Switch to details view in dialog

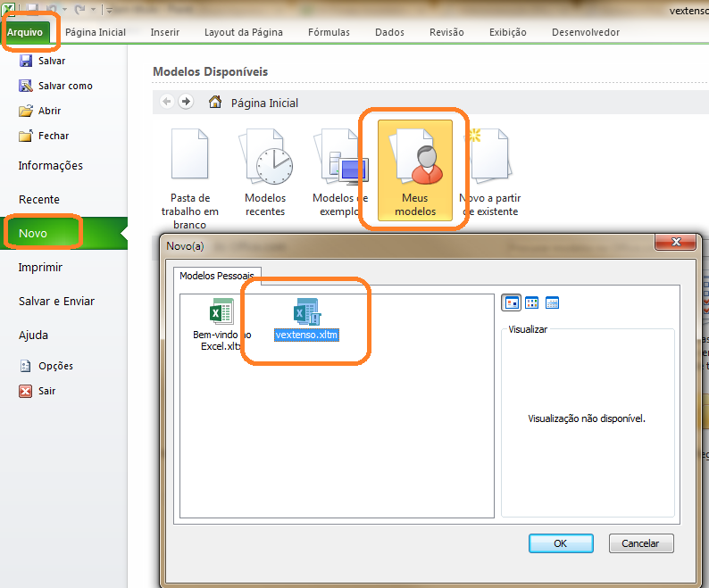pos(552,302)
